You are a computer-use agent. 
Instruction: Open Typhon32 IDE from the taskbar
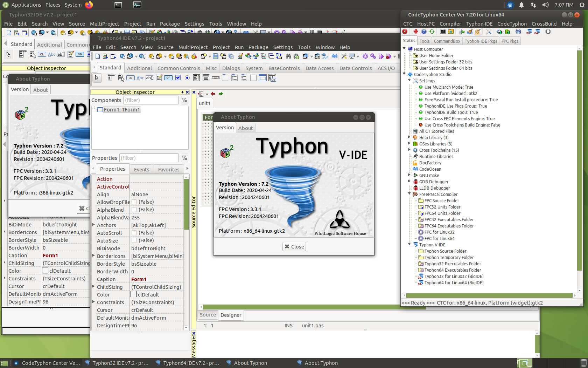(x=117, y=363)
